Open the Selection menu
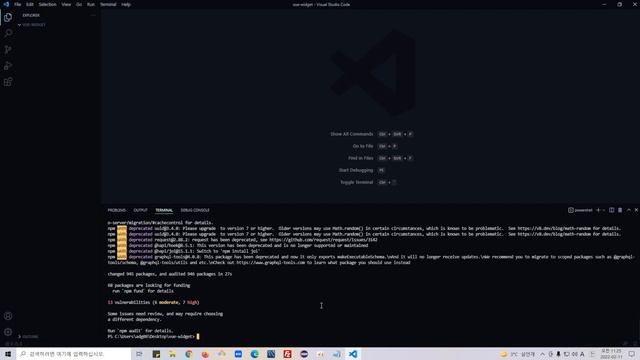640x360 pixels. pyautogui.click(x=47, y=4)
